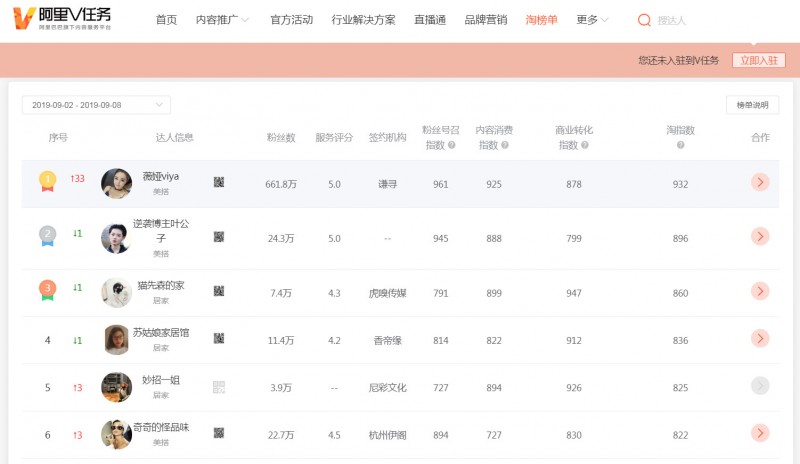Click help icon beside 粉丝号召指数
The width and height of the screenshot is (800, 464).
(452, 145)
